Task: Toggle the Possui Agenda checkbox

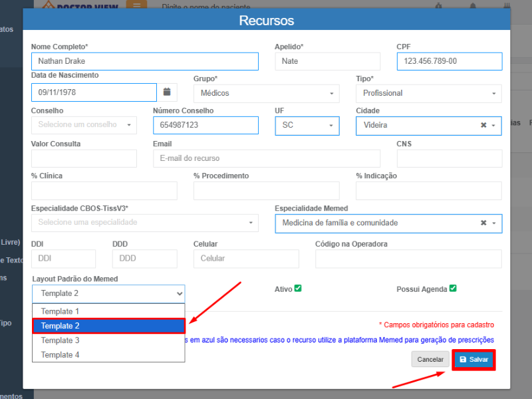Action: pos(453,289)
